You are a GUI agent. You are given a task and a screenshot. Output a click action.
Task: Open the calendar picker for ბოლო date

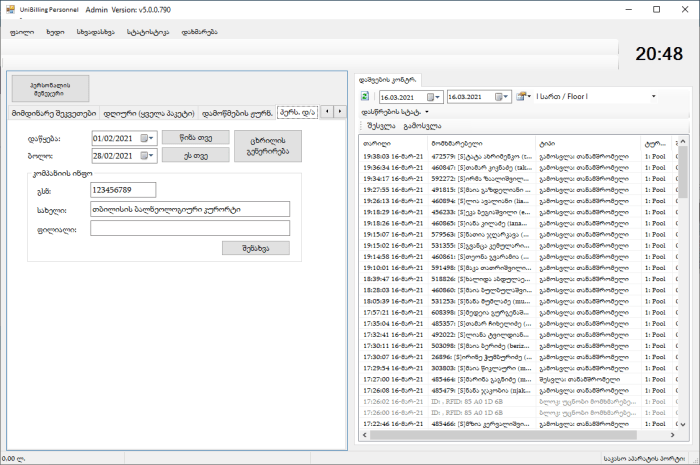[x=148, y=155]
